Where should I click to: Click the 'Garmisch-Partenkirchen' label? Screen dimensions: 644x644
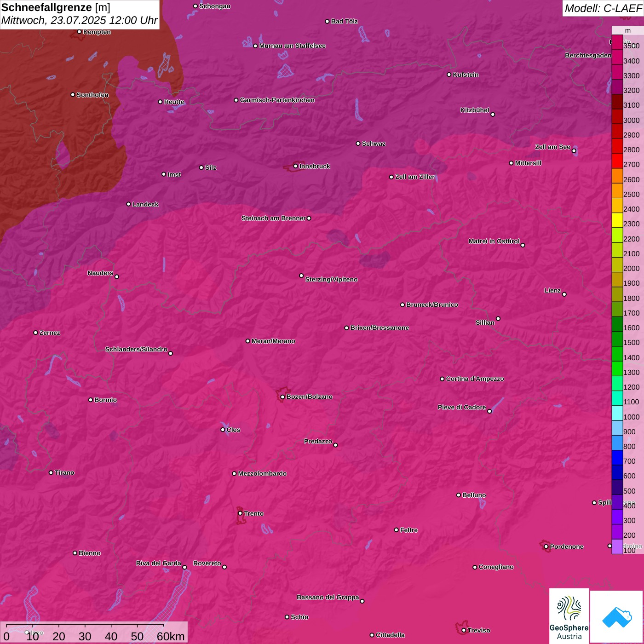[x=277, y=100]
